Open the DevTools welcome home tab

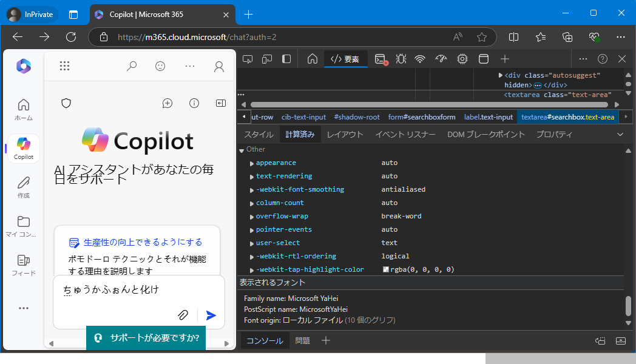(x=313, y=59)
